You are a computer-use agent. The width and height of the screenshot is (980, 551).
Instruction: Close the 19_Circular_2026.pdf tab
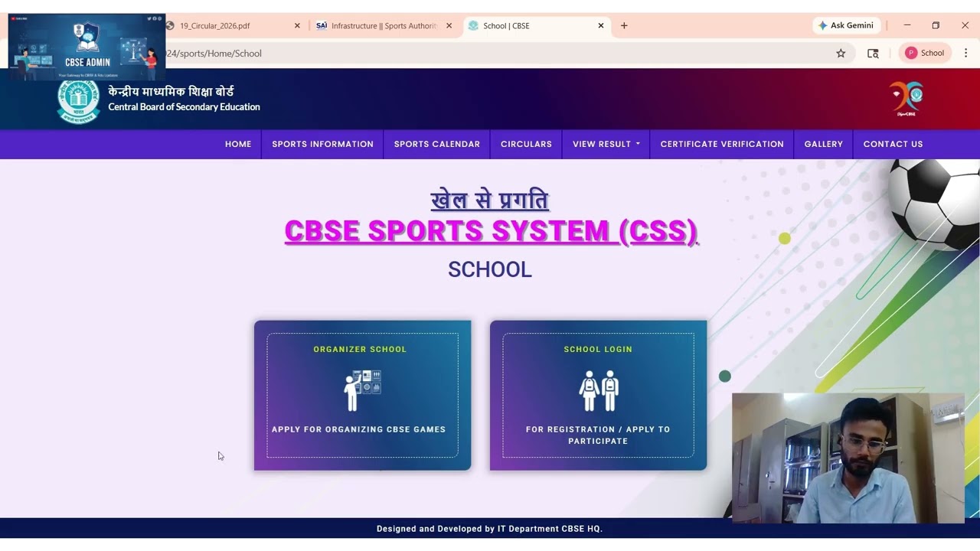point(297,25)
